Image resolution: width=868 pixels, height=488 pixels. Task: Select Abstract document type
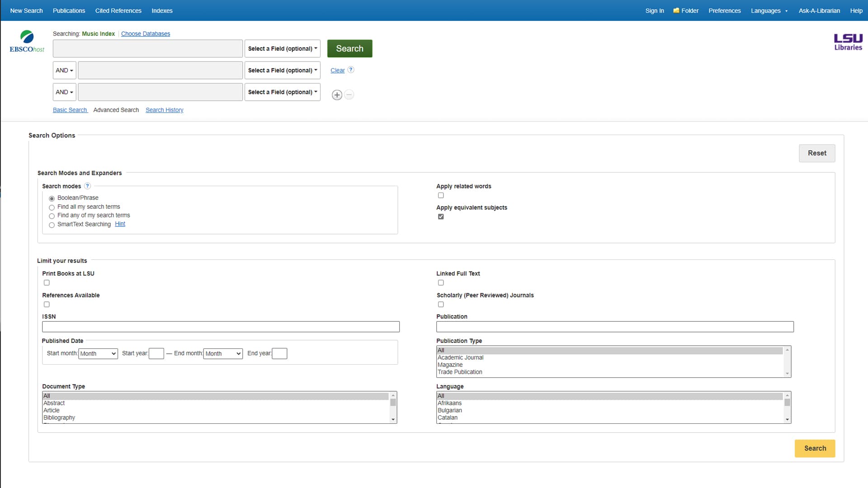pyautogui.click(x=216, y=403)
